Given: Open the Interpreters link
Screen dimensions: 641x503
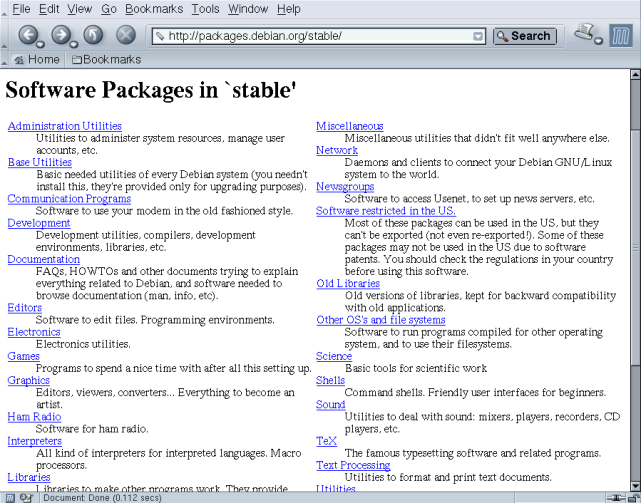Looking at the screenshot, I should (35, 441).
